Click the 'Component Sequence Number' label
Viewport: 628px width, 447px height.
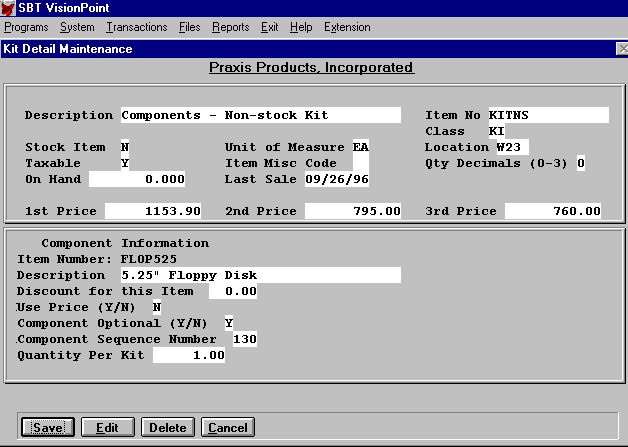(117, 339)
